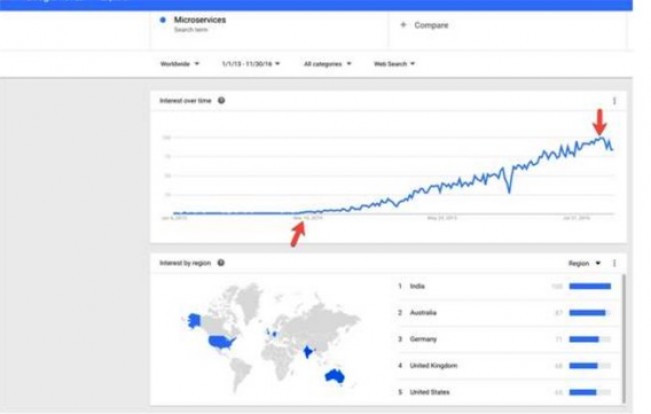Click the Interest by region help icon
The image size is (651, 414).
(x=221, y=263)
